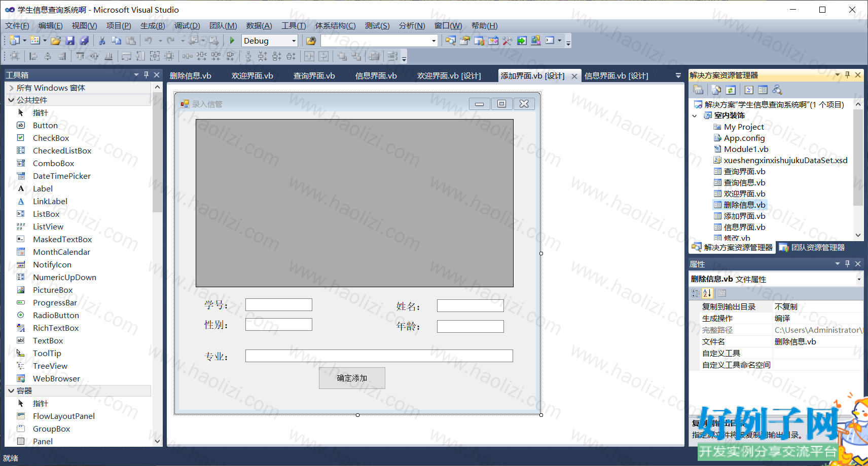The height and width of the screenshot is (466, 868).
Task: Switch to the 删除信息.vb tab
Action: click(x=191, y=76)
